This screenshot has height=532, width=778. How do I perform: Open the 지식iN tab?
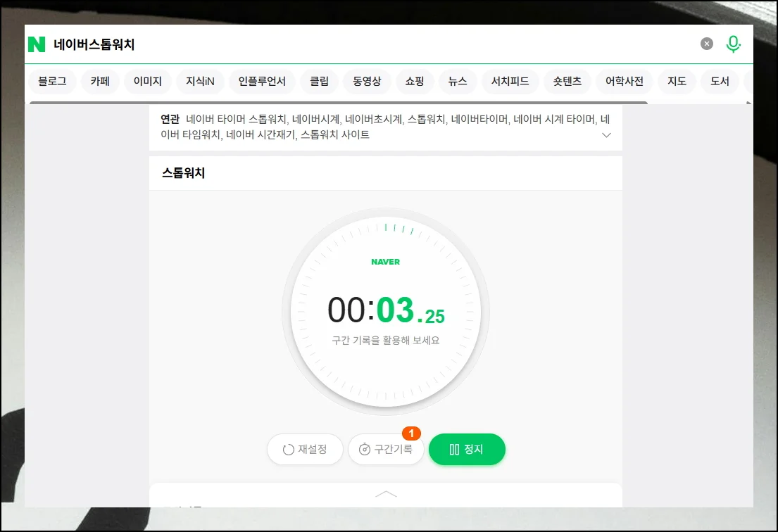(x=200, y=82)
